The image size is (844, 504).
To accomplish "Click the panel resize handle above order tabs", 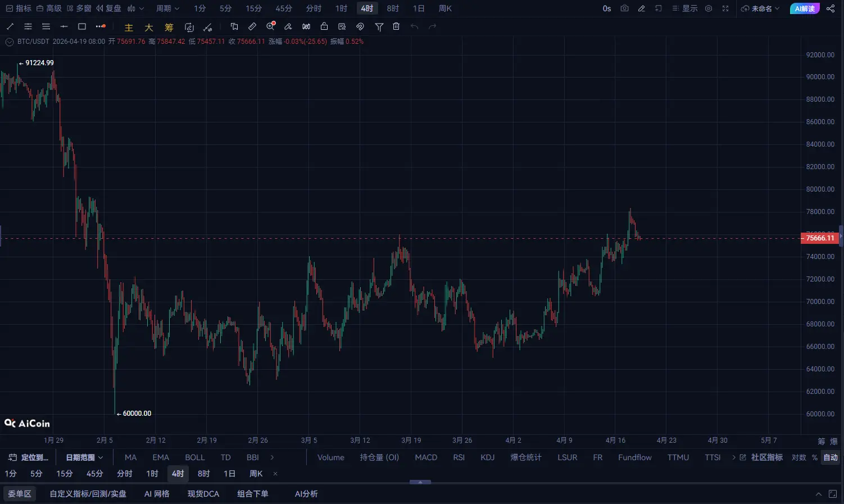I will pos(420,482).
